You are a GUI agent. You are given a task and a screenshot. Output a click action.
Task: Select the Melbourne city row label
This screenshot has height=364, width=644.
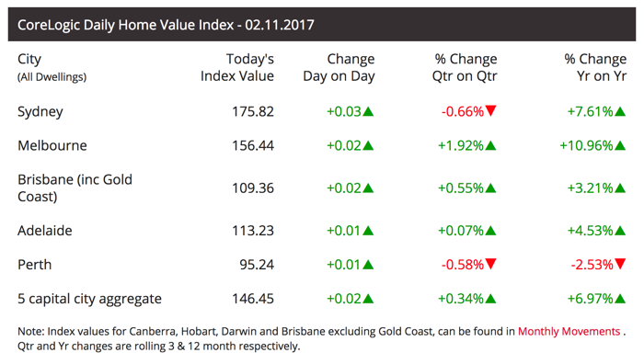click(x=52, y=145)
